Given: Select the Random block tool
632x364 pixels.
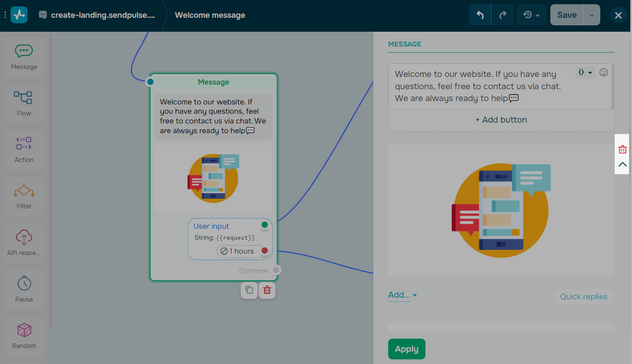Looking at the screenshot, I should 24,336.
